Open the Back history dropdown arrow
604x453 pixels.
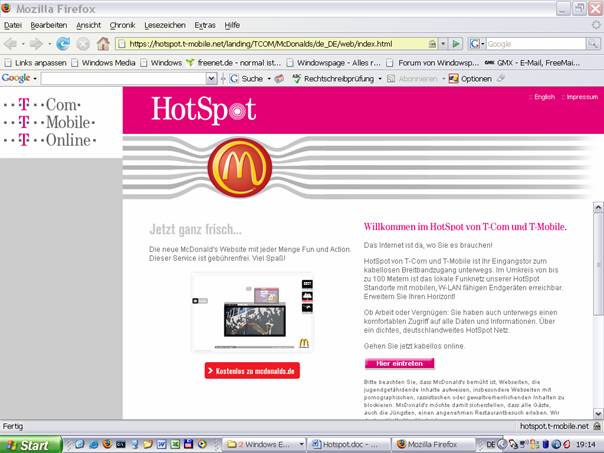pyautogui.click(x=23, y=44)
